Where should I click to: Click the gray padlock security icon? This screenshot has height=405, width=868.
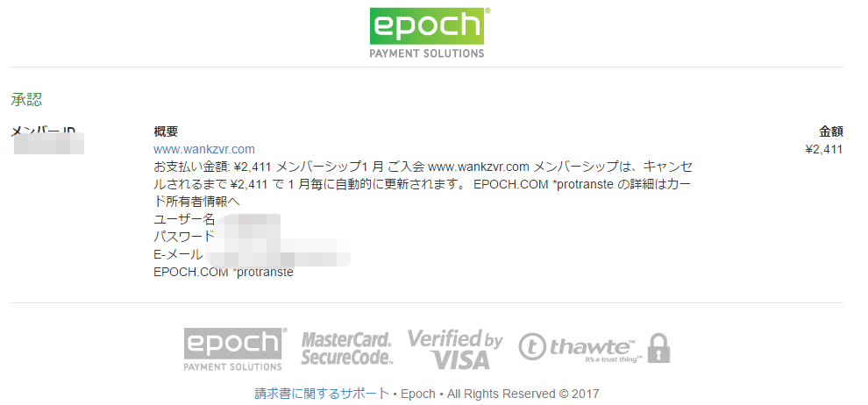(x=658, y=348)
